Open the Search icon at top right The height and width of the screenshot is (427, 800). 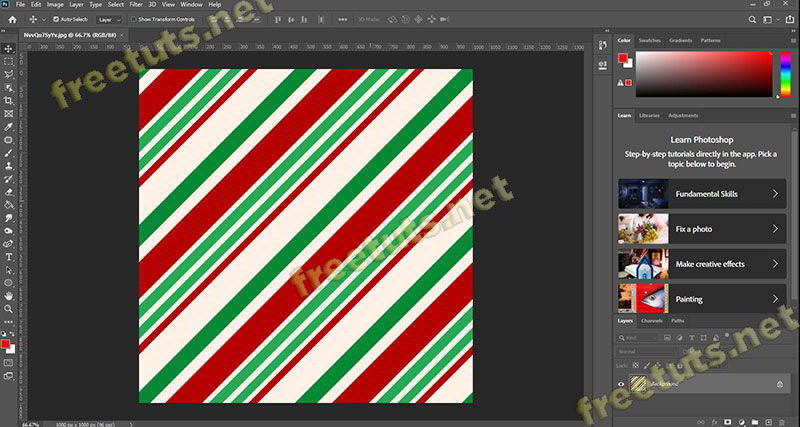tap(752, 19)
